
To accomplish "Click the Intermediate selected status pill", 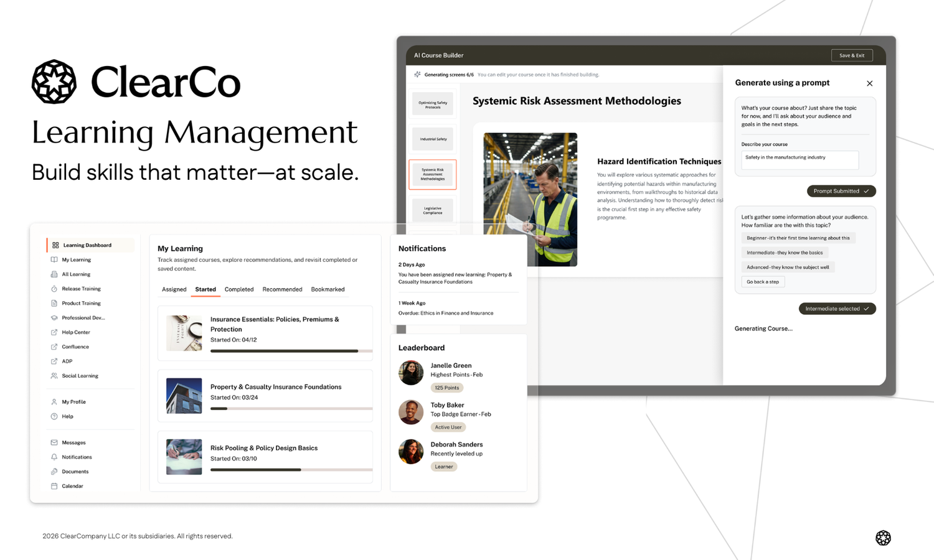I will [x=837, y=309].
